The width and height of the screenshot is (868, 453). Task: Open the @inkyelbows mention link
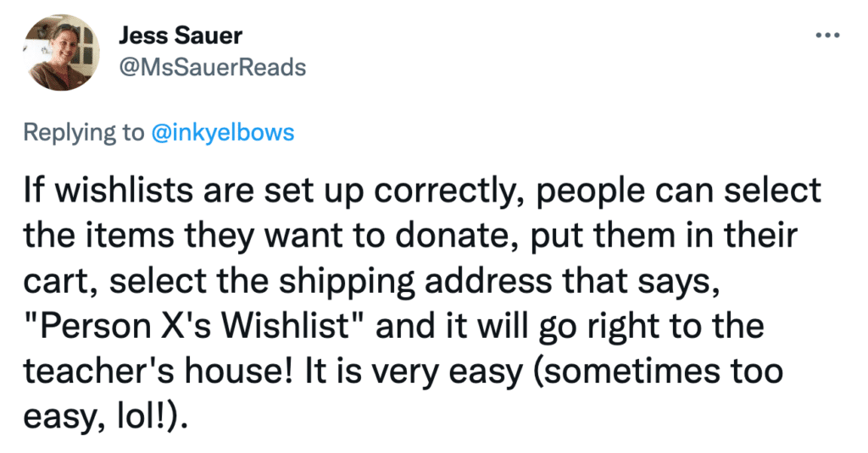point(223,133)
